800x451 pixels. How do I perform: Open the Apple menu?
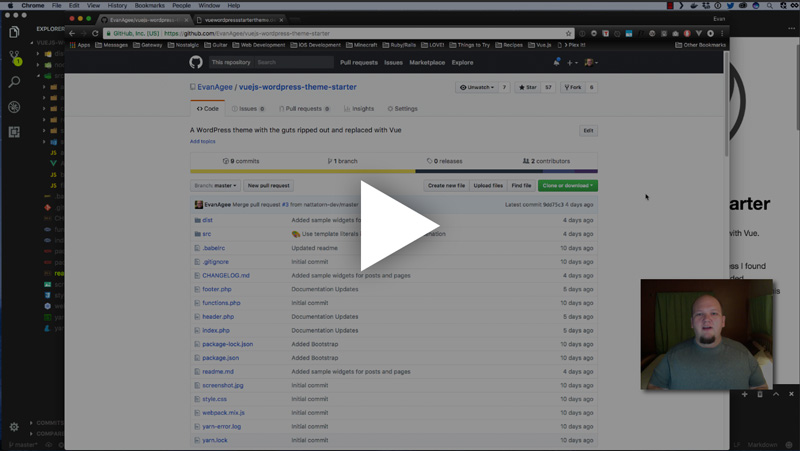(x=10, y=6)
